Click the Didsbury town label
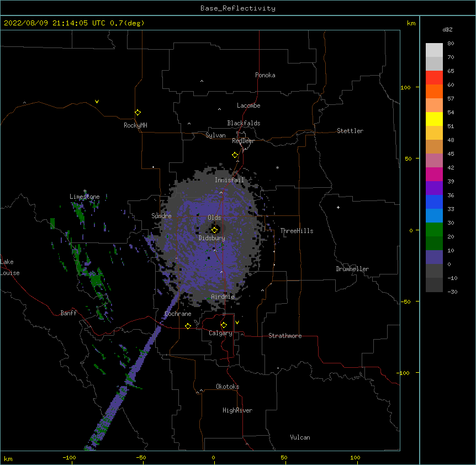476x465 pixels. pos(212,238)
